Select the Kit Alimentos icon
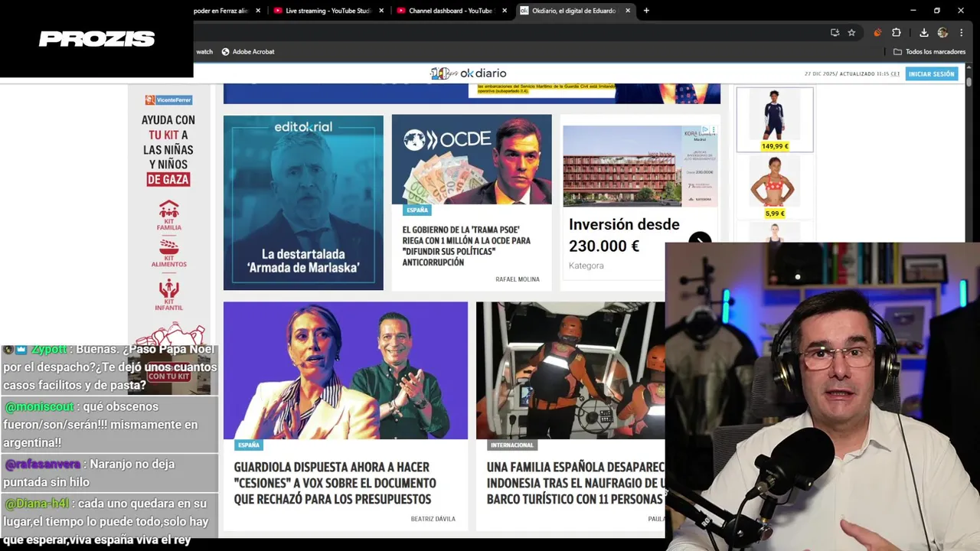Screen dimensions: 980x551 point(168,253)
